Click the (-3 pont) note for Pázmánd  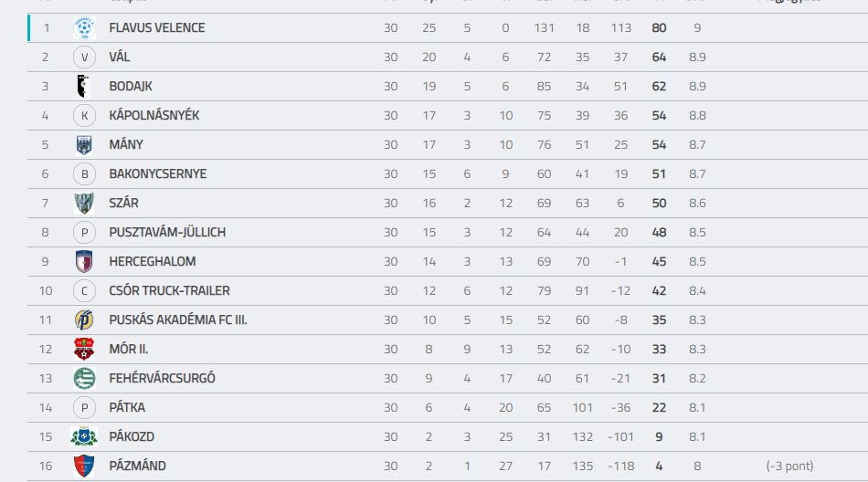pos(790,466)
